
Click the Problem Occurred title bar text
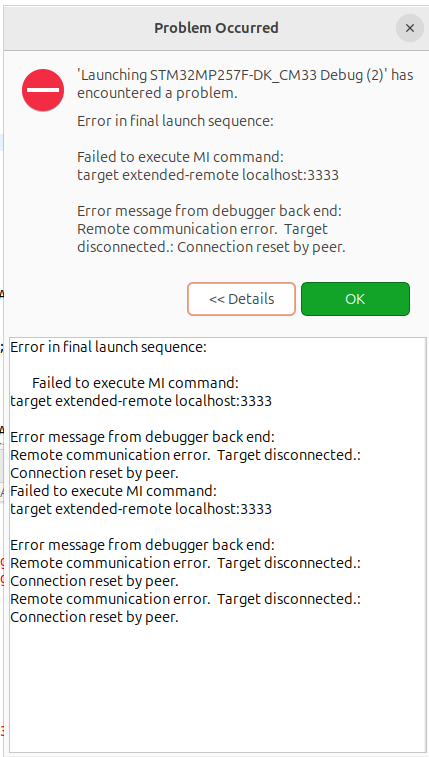coord(216,28)
